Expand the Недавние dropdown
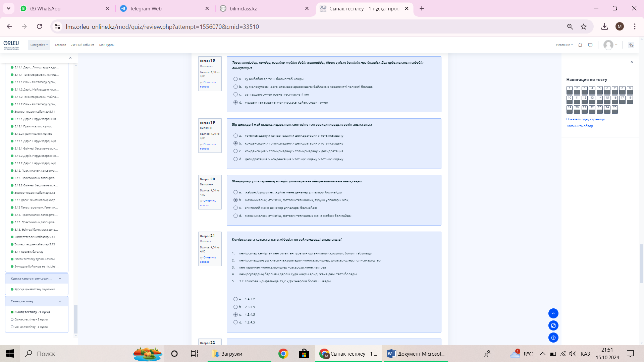The width and height of the screenshot is (644, 362). [x=564, y=45]
